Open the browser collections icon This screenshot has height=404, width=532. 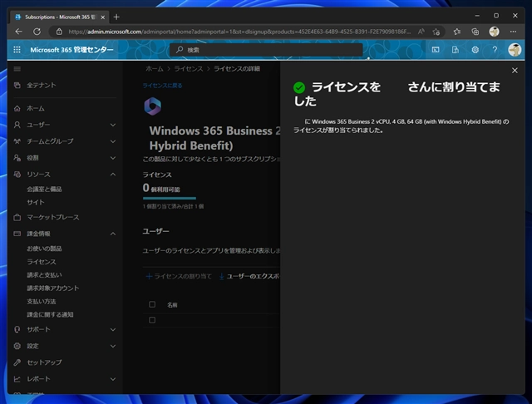click(475, 32)
